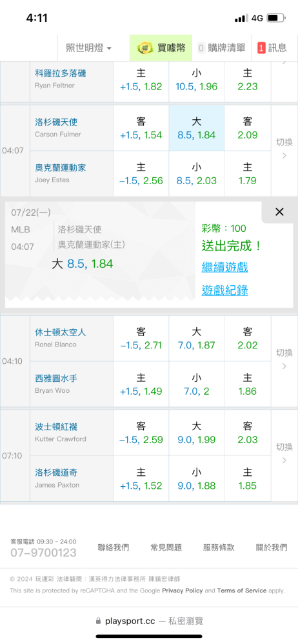Select 客 -1.5, 2.71 Astros spread
Image resolution: width=298 pixels, height=644 pixels.
pos(141,339)
